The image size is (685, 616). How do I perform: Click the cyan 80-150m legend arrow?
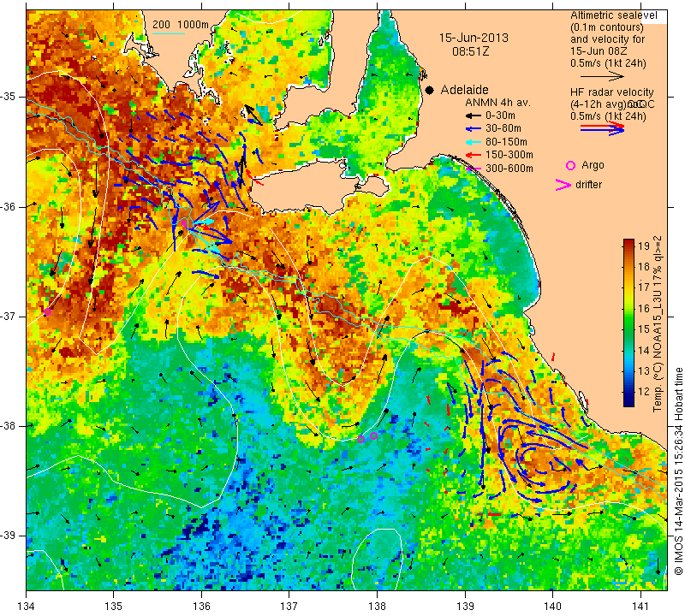(473, 142)
